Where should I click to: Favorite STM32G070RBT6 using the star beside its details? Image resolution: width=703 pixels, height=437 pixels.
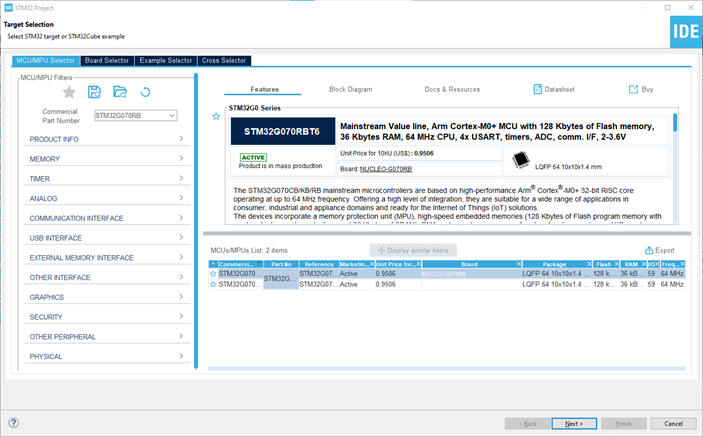pyautogui.click(x=216, y=117)
